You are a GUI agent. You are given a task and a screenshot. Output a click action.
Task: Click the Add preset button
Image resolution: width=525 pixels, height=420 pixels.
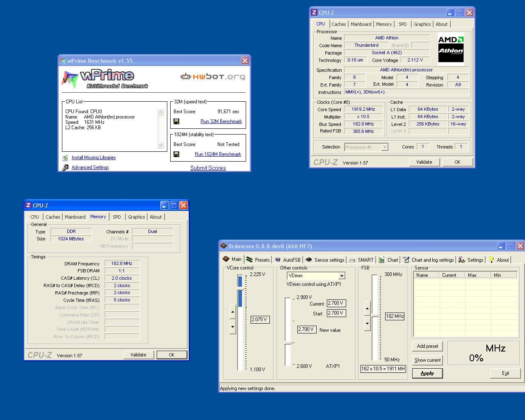(x=427, y=346)
